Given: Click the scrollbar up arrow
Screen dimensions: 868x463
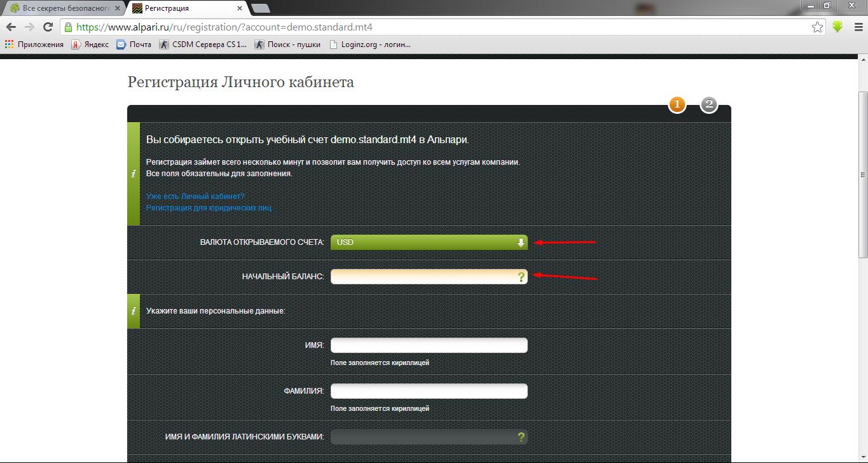Looking at the screenshot, I should [862, 59].
